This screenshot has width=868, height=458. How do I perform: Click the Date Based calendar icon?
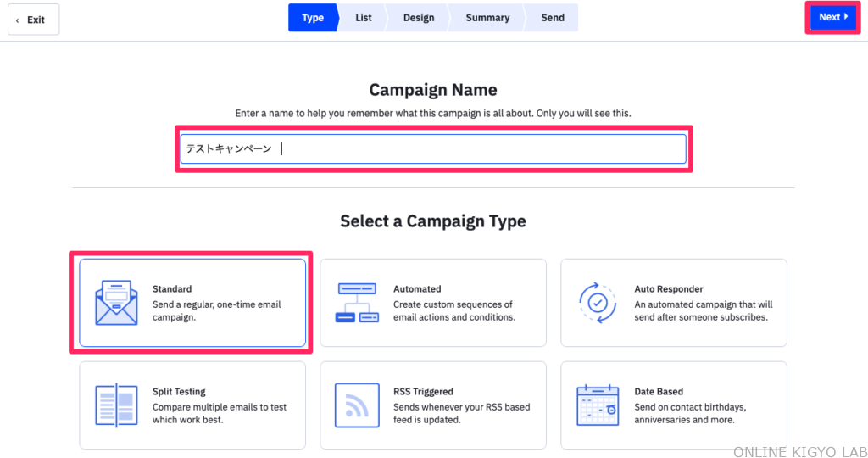598,405
